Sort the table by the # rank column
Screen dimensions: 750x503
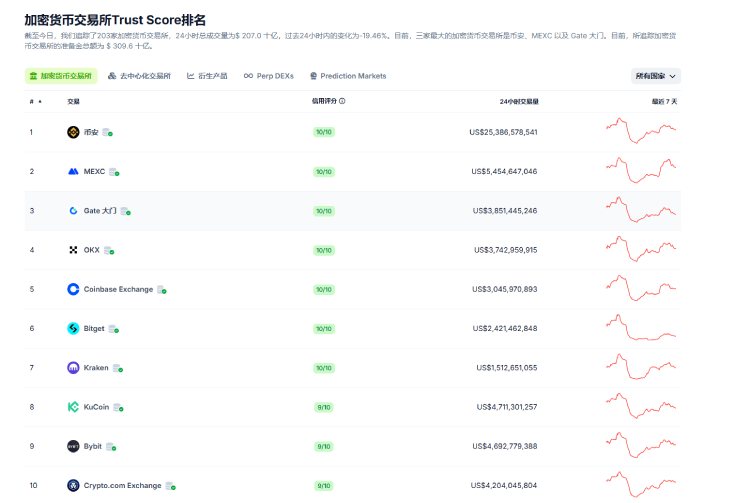(33, 101)
